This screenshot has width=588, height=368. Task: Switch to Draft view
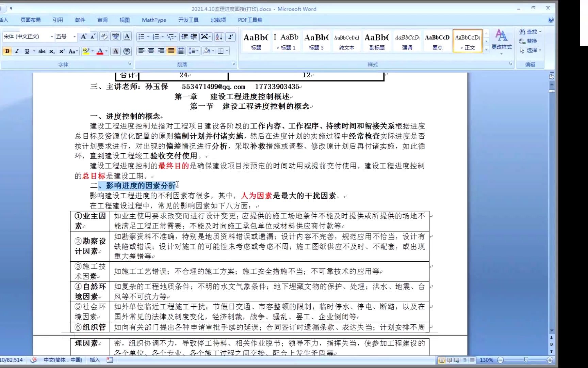click(x=472, y=360)
